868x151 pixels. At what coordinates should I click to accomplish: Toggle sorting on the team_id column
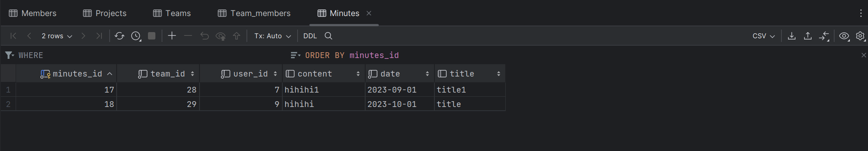point(192,74)
